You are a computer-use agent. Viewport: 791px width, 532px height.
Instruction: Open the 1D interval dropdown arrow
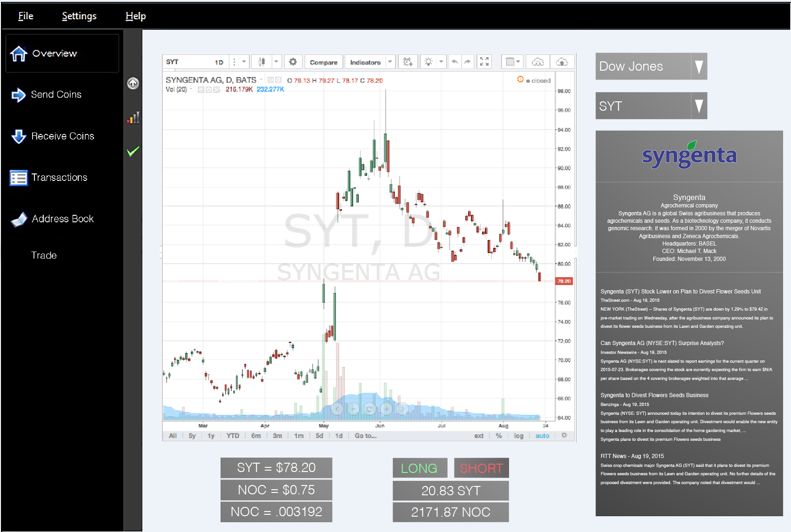click(244, 62)
